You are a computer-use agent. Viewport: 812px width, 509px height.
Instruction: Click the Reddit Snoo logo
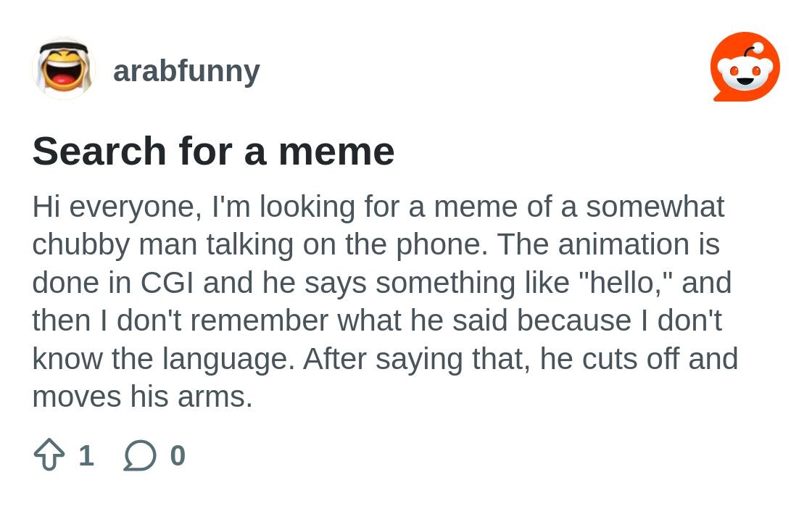(x=745, y=67)
